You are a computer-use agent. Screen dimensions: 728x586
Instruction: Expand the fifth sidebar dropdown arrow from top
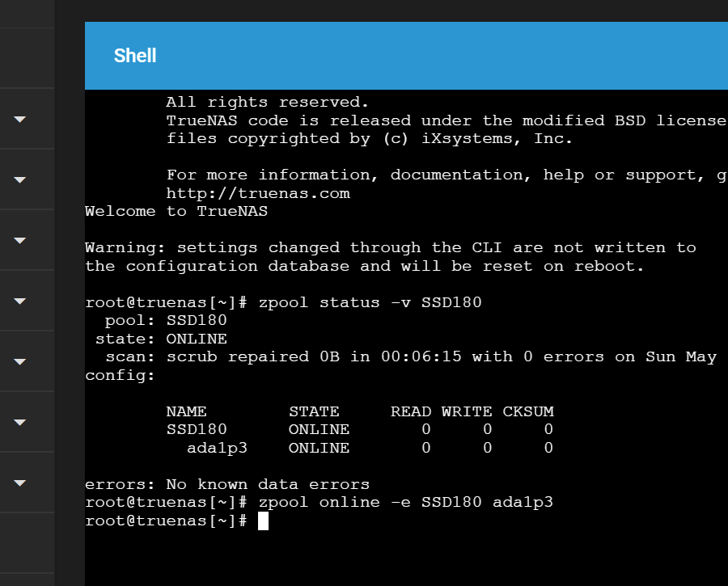click(19, 361)
